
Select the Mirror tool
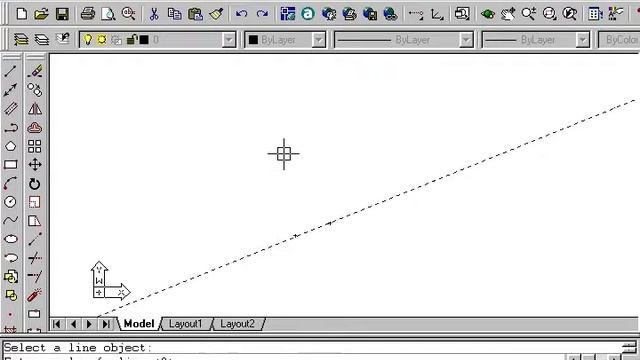tap(35, 109)
